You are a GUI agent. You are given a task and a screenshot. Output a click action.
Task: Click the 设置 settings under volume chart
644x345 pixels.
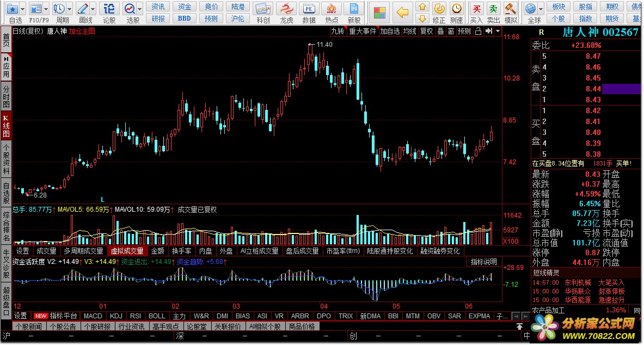[x=22, y=251]
